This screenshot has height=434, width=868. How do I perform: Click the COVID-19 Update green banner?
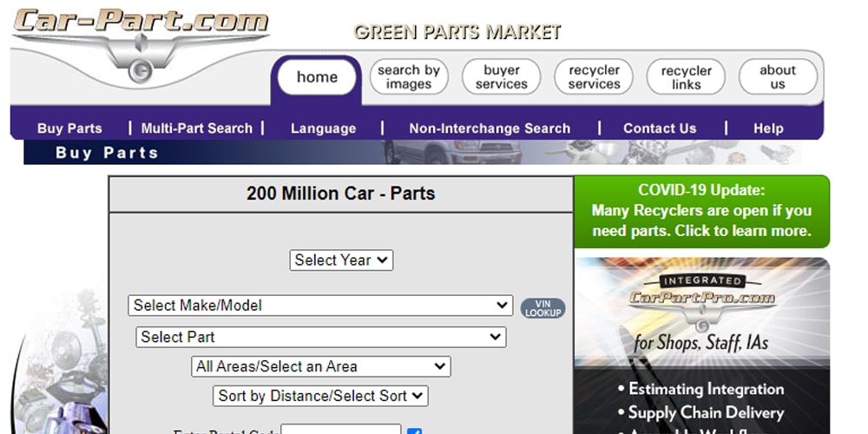702,212
